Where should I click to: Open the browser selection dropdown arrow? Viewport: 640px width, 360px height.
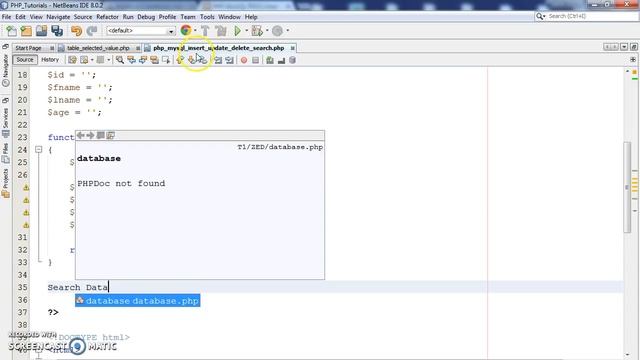pos(195,30)
